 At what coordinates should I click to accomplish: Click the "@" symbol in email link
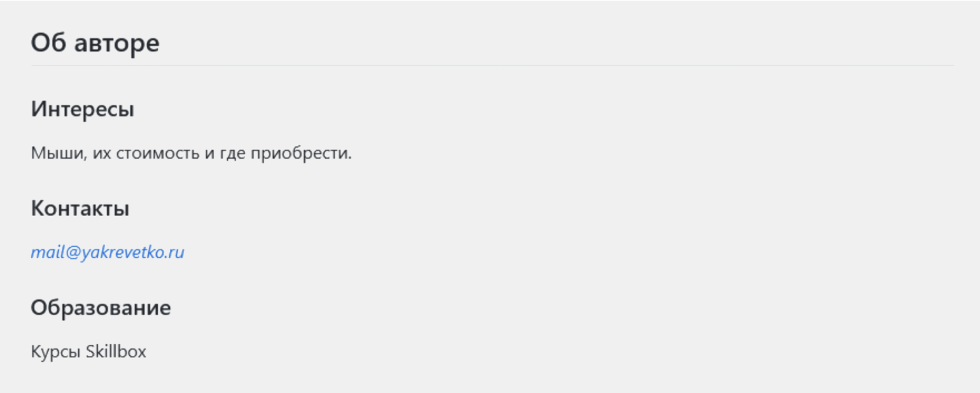click(x=71, y=252)
